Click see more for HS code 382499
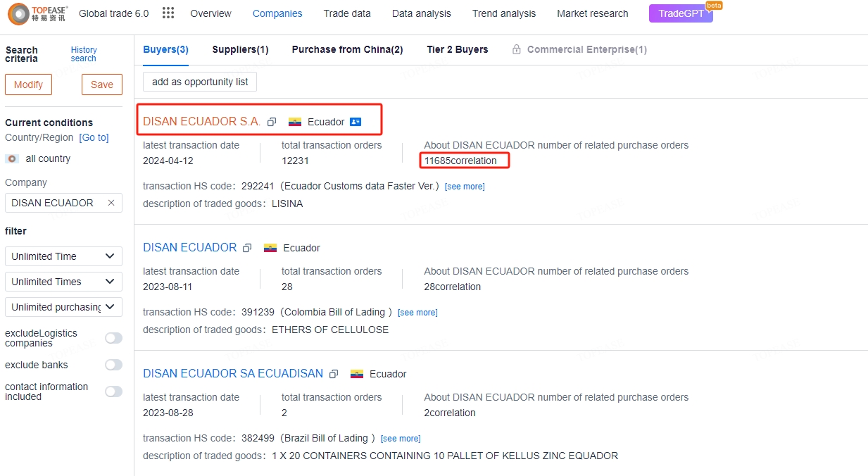 (401, 439)
